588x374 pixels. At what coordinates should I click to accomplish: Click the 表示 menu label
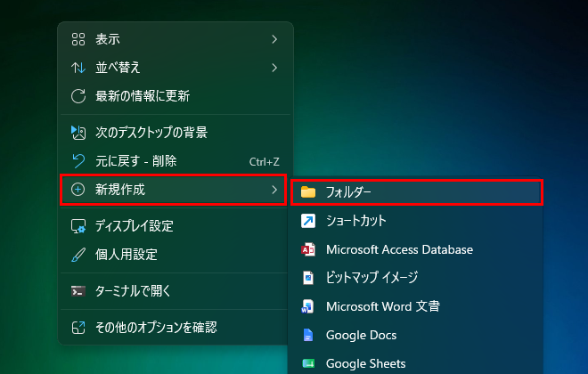(108, 39)
